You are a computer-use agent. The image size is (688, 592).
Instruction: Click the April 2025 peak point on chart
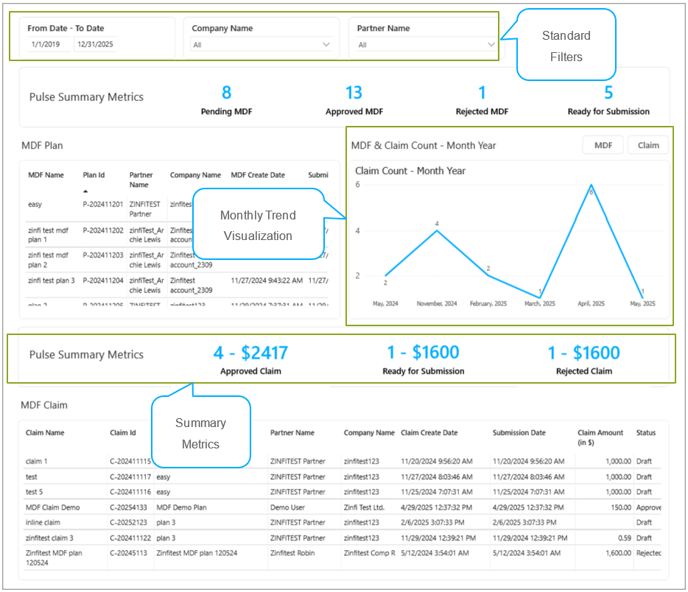click(592, 186)
